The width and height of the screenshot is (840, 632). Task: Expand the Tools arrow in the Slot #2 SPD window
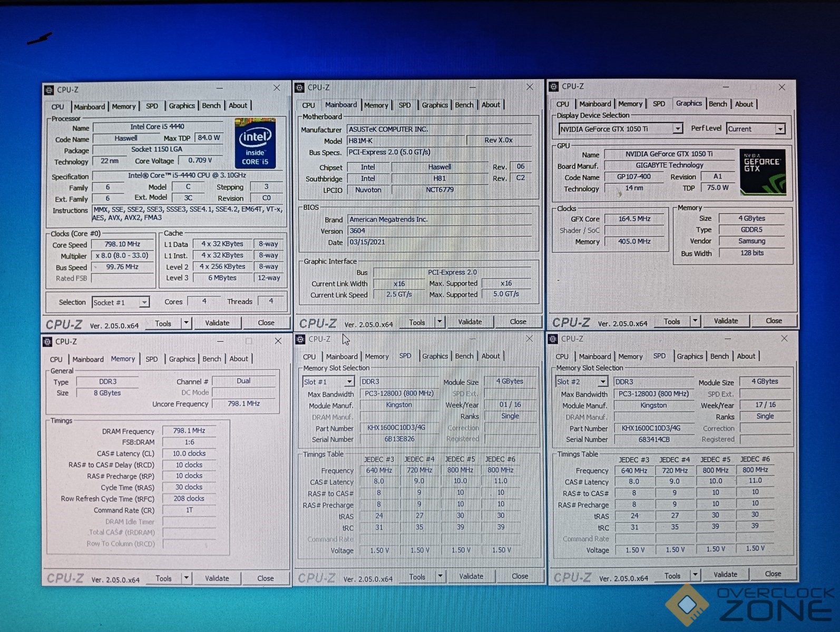point(695,575)
